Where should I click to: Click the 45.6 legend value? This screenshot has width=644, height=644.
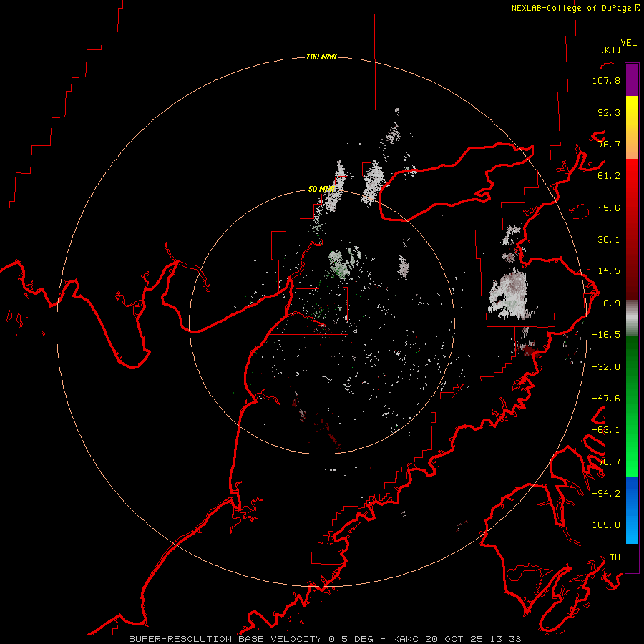click(x=609, y=208)
